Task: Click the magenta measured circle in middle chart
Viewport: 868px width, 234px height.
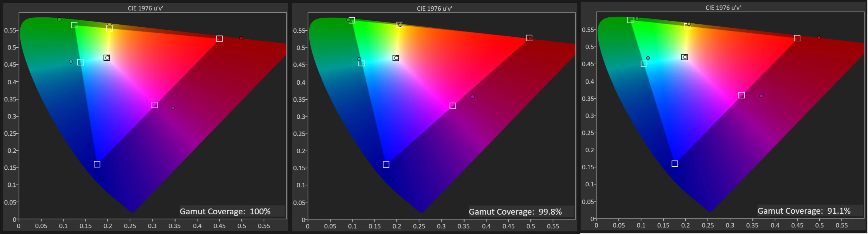Action: tap(473, 97)
